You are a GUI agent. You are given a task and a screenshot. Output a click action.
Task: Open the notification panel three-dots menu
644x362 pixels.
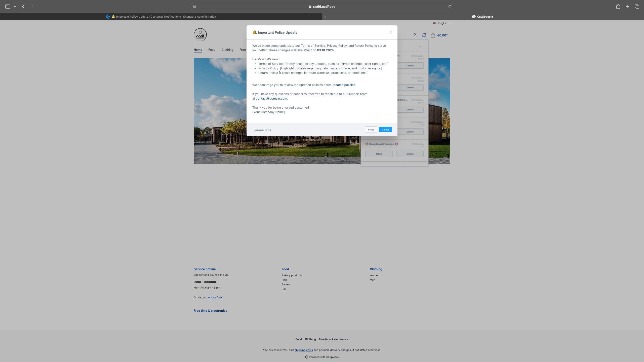pyautogui.click(x=420, y=46)
